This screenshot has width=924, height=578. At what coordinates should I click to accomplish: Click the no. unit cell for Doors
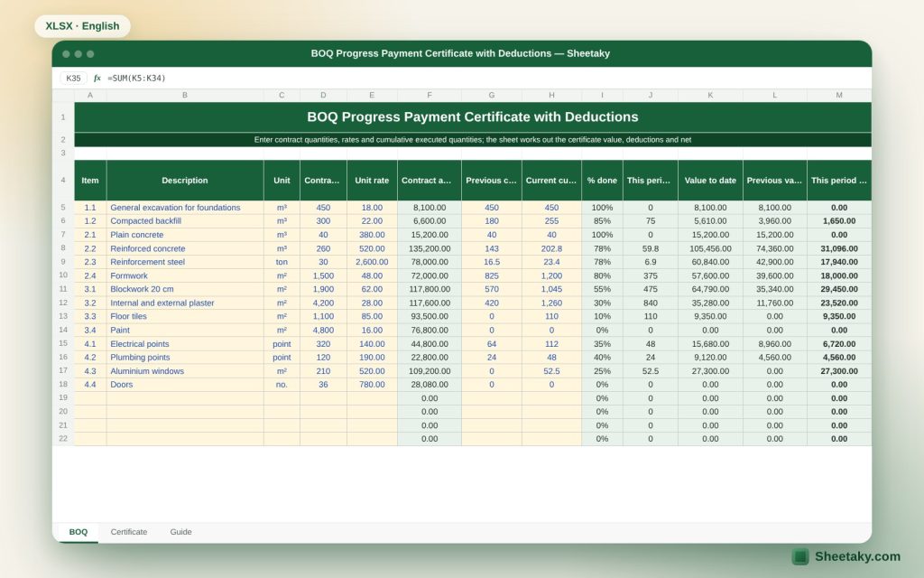282,385
